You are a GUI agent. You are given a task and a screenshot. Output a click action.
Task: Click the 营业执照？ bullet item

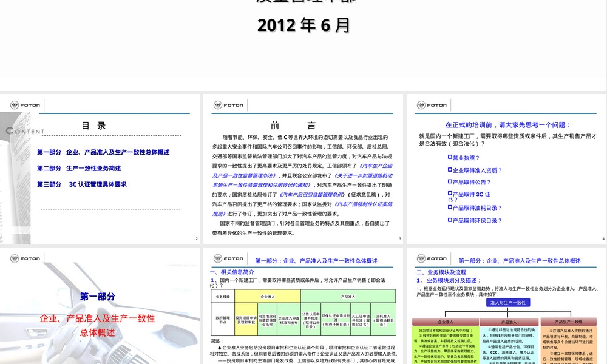pos(464,158)
